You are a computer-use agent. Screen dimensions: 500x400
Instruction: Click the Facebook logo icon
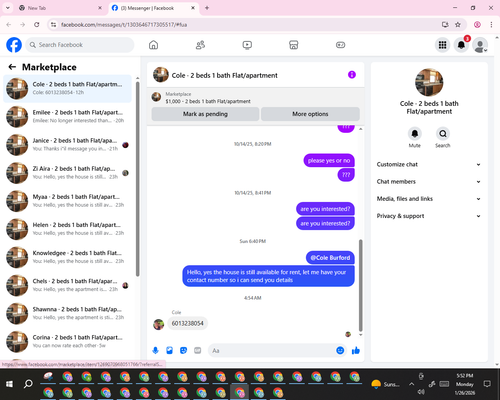[14, 45]
